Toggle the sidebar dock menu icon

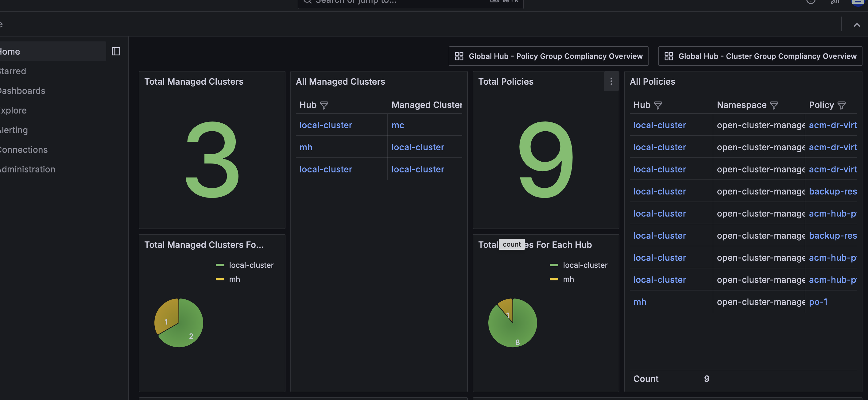[x=116, y=51]
